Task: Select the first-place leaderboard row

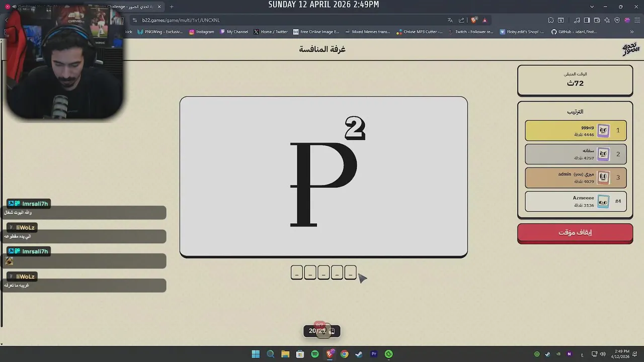Action: (576, 131)
